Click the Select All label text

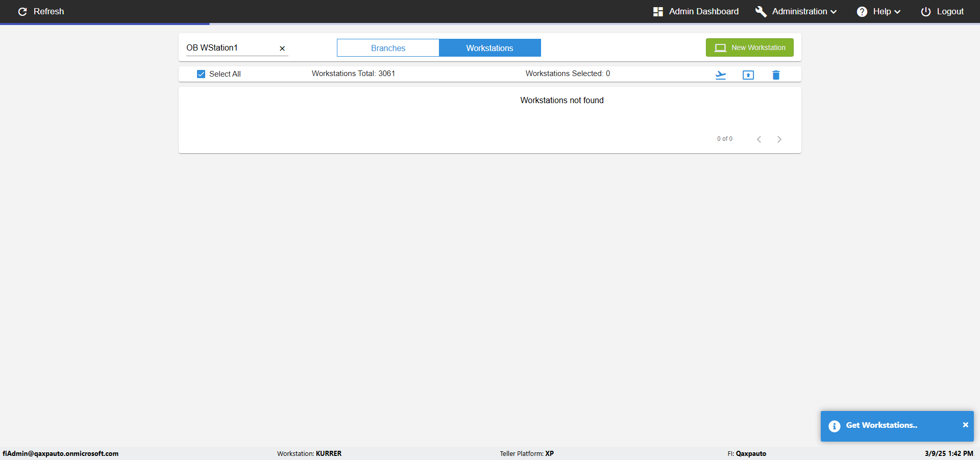225,74
